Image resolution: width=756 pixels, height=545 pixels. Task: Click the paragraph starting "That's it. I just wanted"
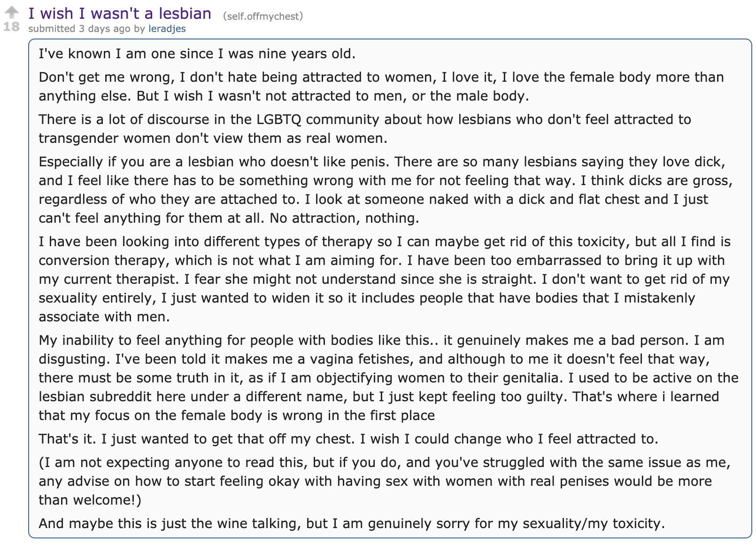348,439
